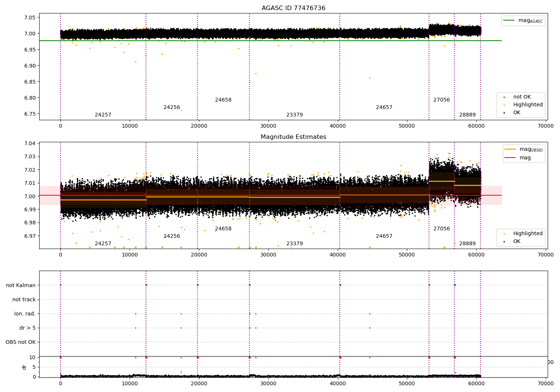Click the 7.03 y-axis tick label
The width and height of the screenshot is (560, 392).
[30, 156]
